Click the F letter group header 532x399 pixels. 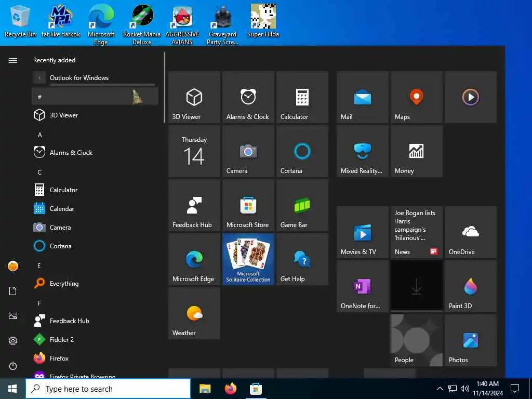pos(95,303)
